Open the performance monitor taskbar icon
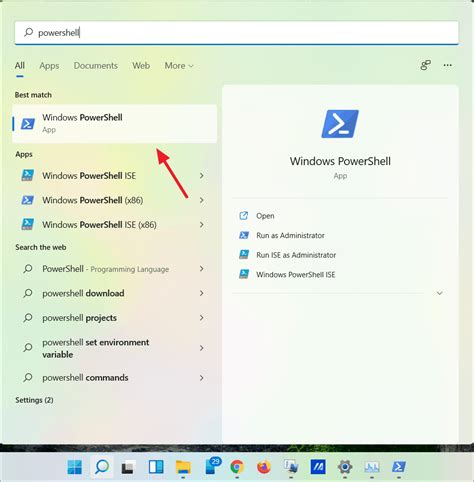 coord(372,467)
